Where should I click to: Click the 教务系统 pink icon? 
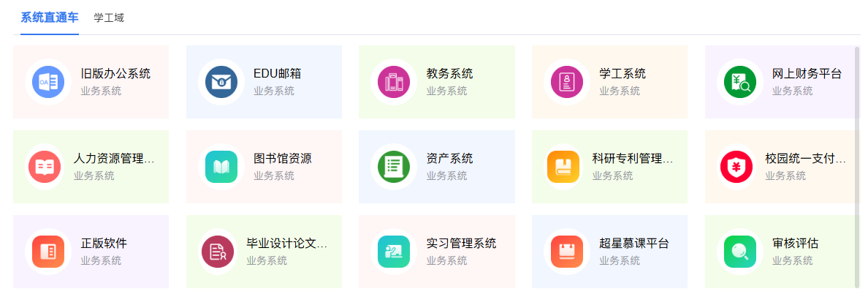click(394, 82)
